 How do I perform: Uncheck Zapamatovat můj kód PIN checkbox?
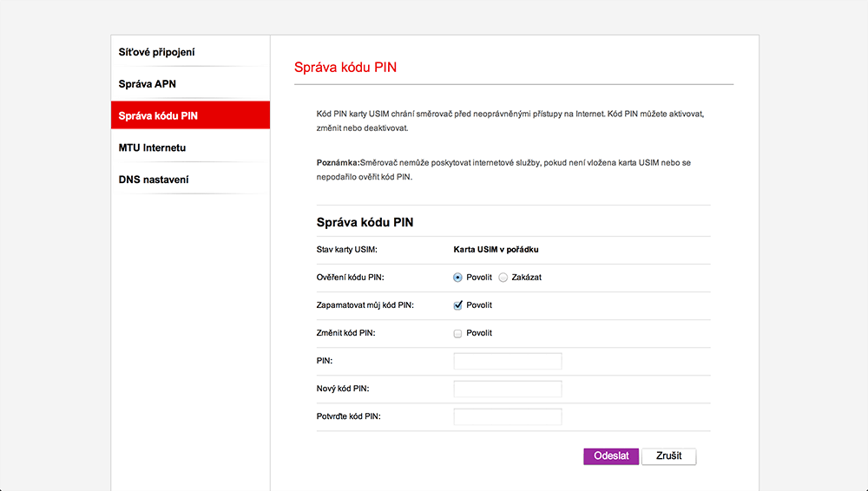click(457, 305)
